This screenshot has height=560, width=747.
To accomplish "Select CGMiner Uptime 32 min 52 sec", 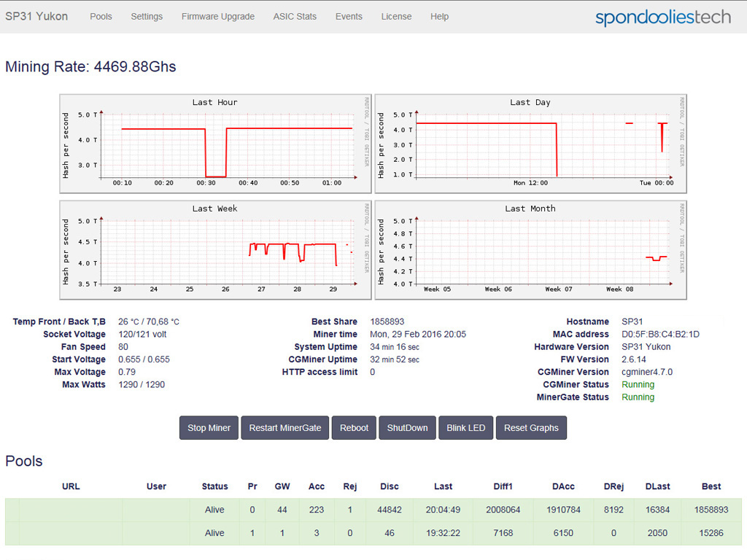I will (395, 359).
